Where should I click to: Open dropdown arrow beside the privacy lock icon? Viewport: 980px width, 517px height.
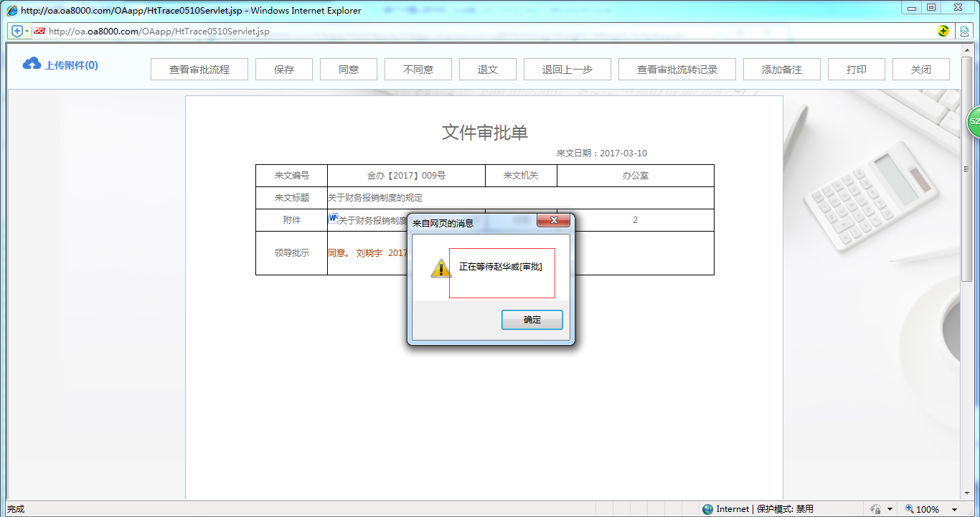tap(890, 509)
